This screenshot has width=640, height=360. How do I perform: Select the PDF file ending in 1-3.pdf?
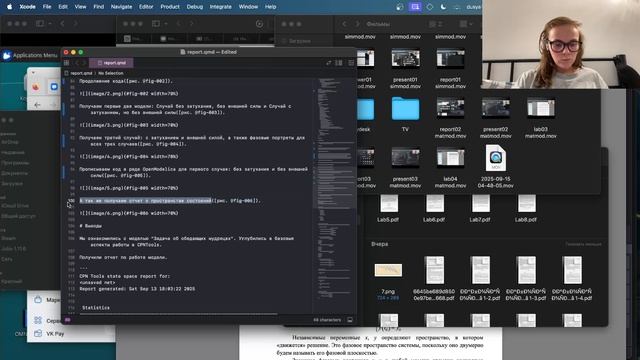tap(527, 270)
